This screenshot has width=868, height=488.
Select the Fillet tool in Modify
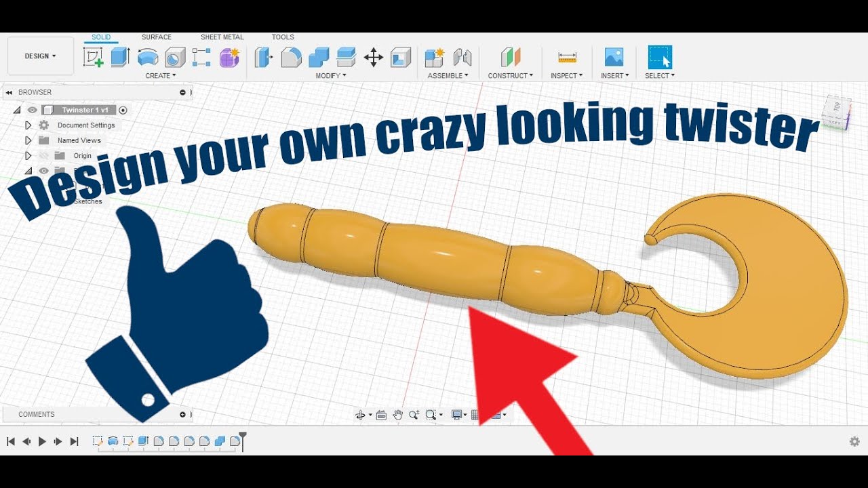(292, 58)
